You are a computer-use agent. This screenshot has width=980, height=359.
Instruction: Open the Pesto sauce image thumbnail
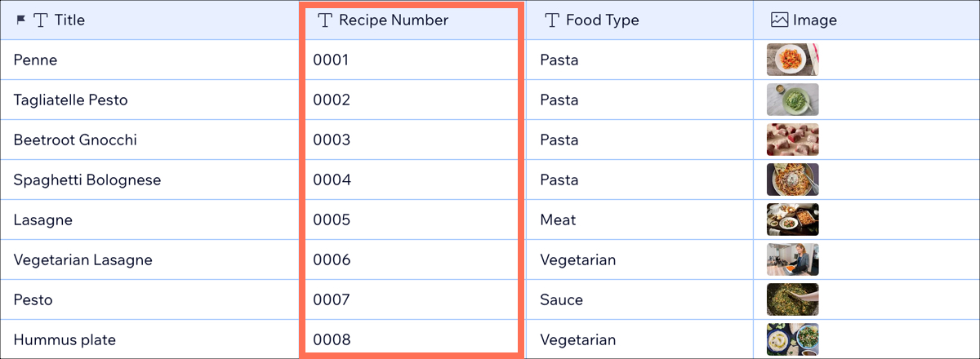pyautogui.click(x=792, y=299)
